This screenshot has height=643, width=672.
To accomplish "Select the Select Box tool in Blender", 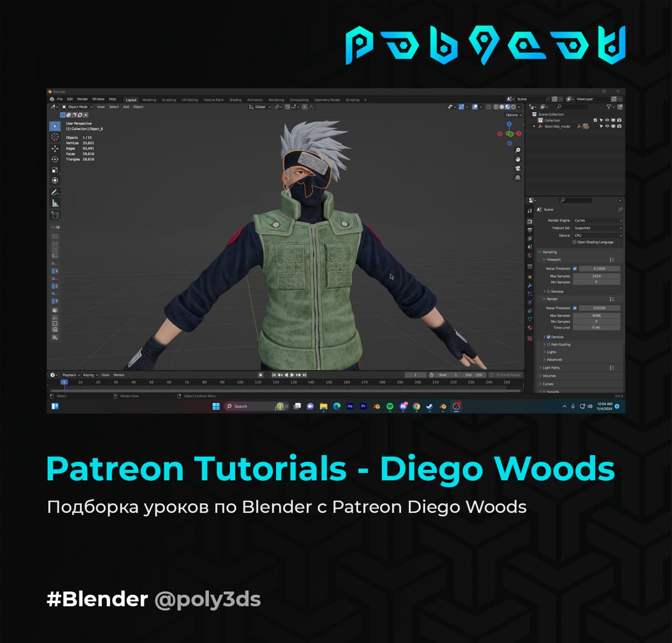I will pyautogui.click(x=55, y=126).
